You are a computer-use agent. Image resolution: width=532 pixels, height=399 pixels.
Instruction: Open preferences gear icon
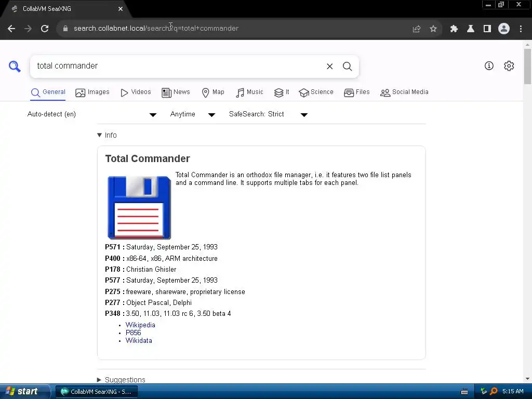point(509,66)
